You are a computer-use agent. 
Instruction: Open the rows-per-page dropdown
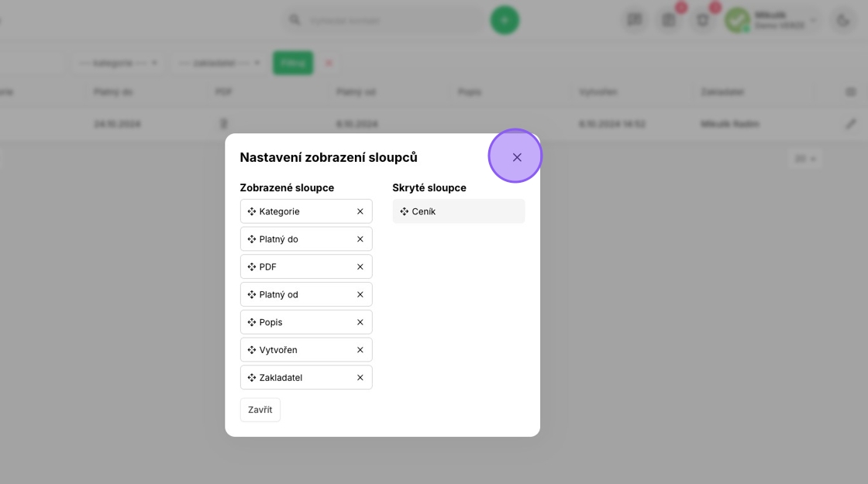(x=805, y=159)
